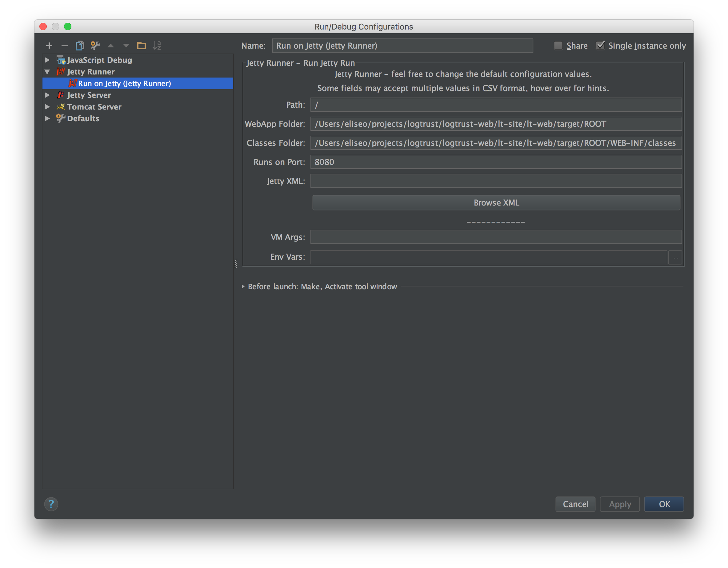Select the JavaScript Debug tree label
Viewport: 728px width, 568px height.
pyautogui.click(x=100, y=60)
